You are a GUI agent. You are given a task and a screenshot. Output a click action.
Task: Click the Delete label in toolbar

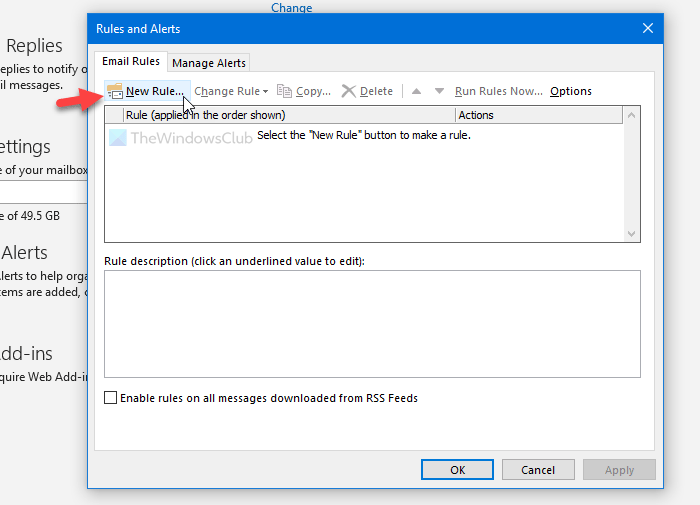click(376, 91)
